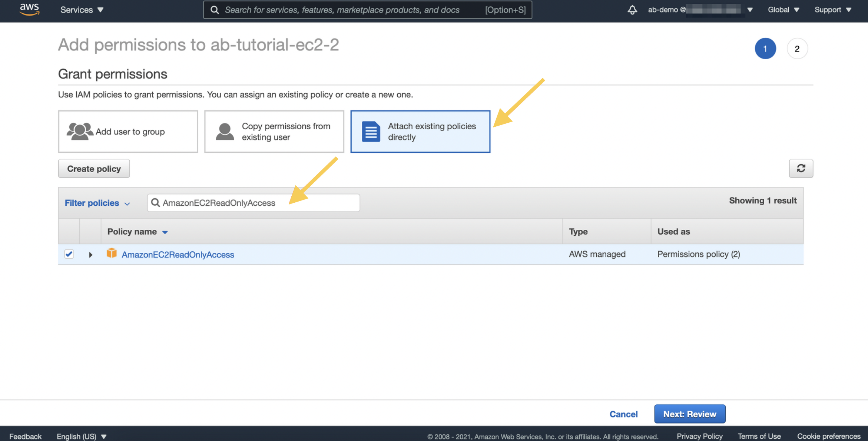Click the Used as column header

673,232
